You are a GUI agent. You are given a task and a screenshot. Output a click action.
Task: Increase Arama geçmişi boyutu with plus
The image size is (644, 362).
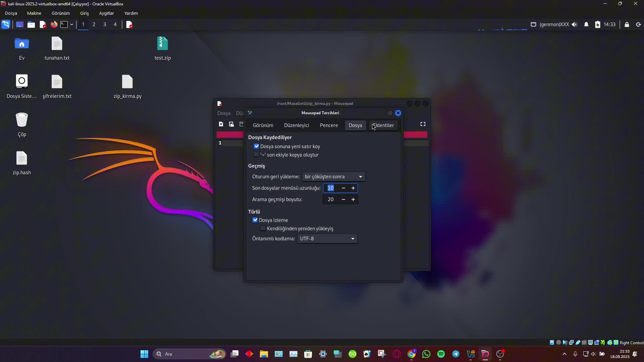coord(353,199)
